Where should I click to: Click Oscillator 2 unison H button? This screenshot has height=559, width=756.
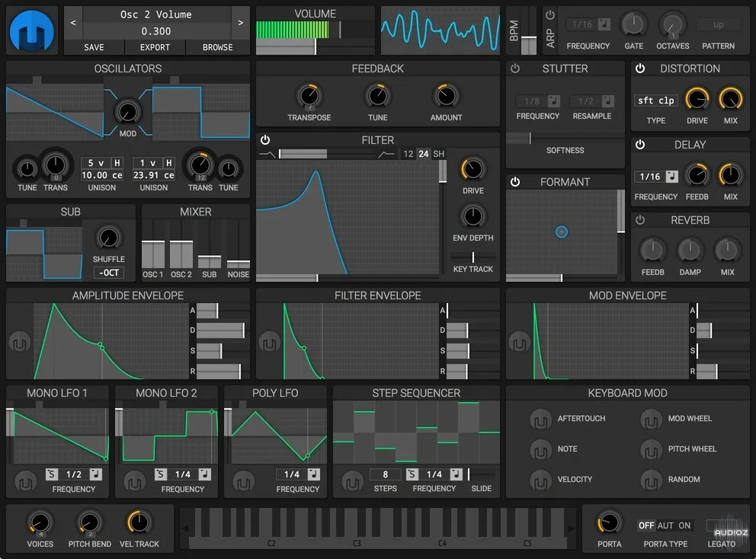pyautogui.click(x=168, y=163)
